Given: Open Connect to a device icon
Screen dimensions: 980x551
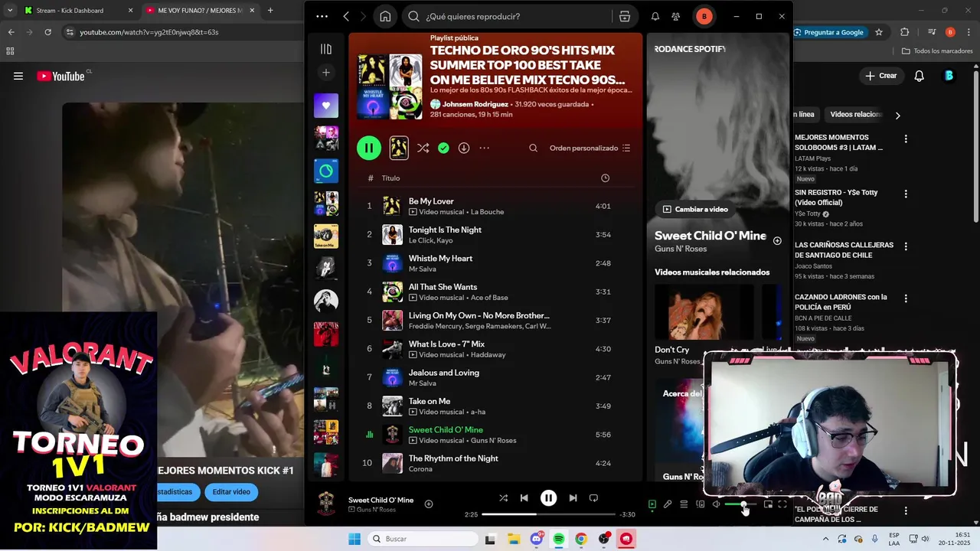Looking at the screenshot, I should (x=700, y=504).
